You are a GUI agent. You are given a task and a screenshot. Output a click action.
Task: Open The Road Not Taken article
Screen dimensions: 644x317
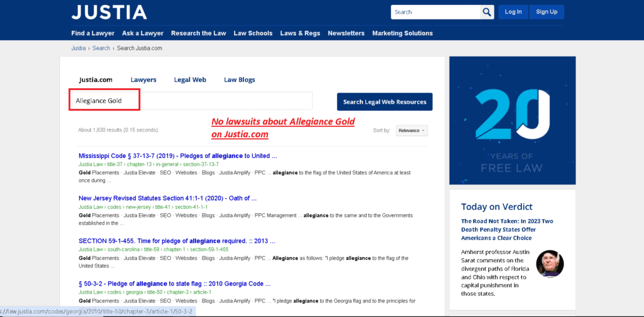[x=508, y=230]
